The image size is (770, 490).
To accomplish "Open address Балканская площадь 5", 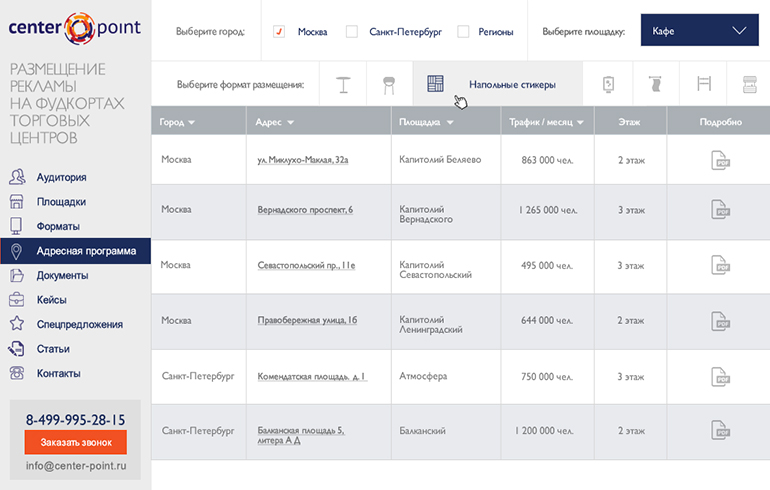I will click(x=301, y=436).
